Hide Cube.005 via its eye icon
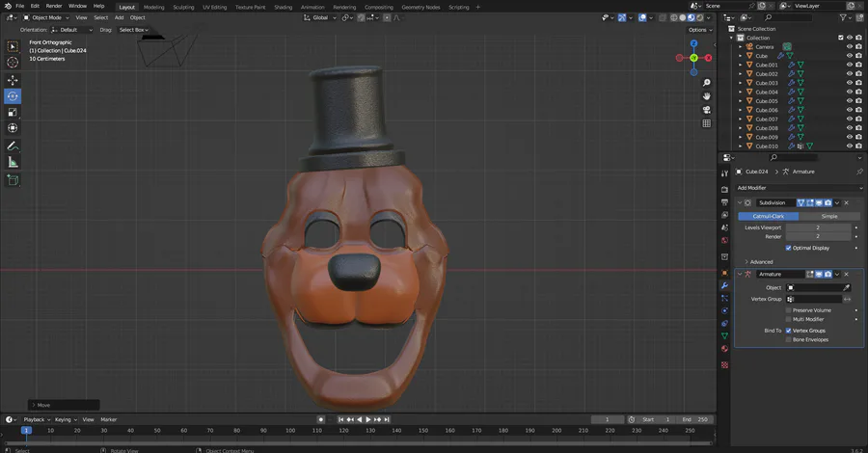Viewport: 868px width, 453px height. (x=850, y=101)
